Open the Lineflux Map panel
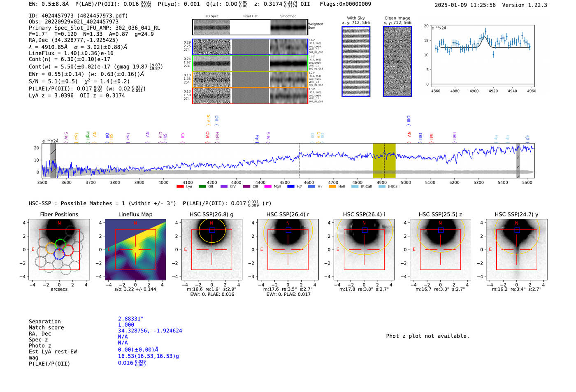This screenshot has height=392, width=576. pyautogui.click(x=135, y=250)
